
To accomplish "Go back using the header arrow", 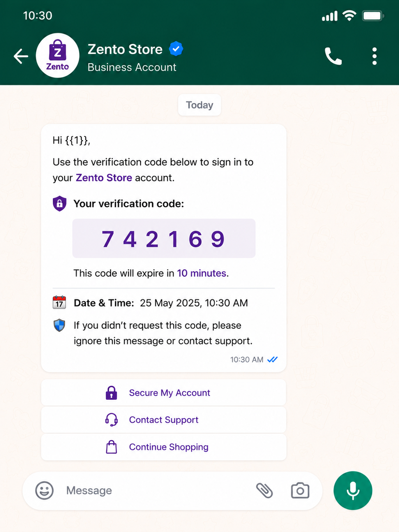I will point(21,56).
